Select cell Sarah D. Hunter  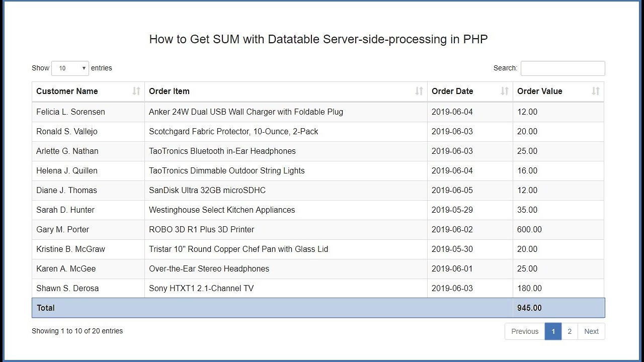point(88,210)
